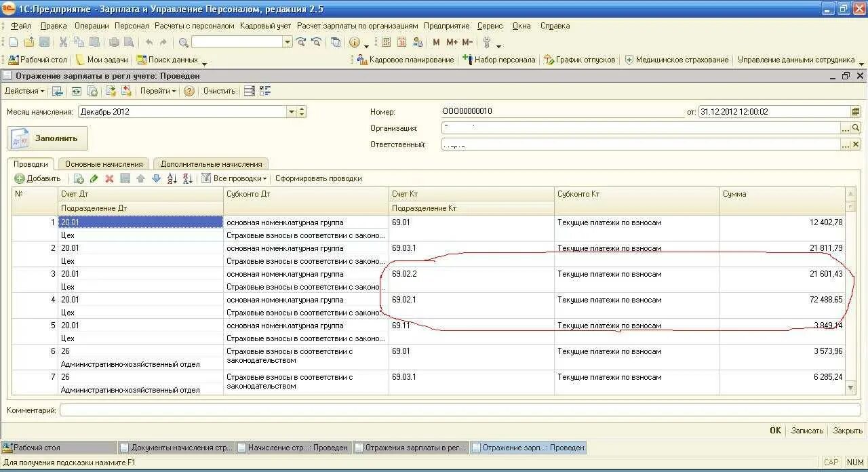This screenshot has height=472, width=868.
Task: Click the OK button
Action: [x=775, y=431]
